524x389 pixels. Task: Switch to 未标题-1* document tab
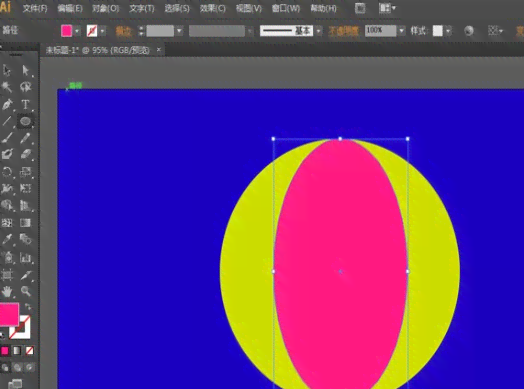pyautogui.click(x=98, y=50)
